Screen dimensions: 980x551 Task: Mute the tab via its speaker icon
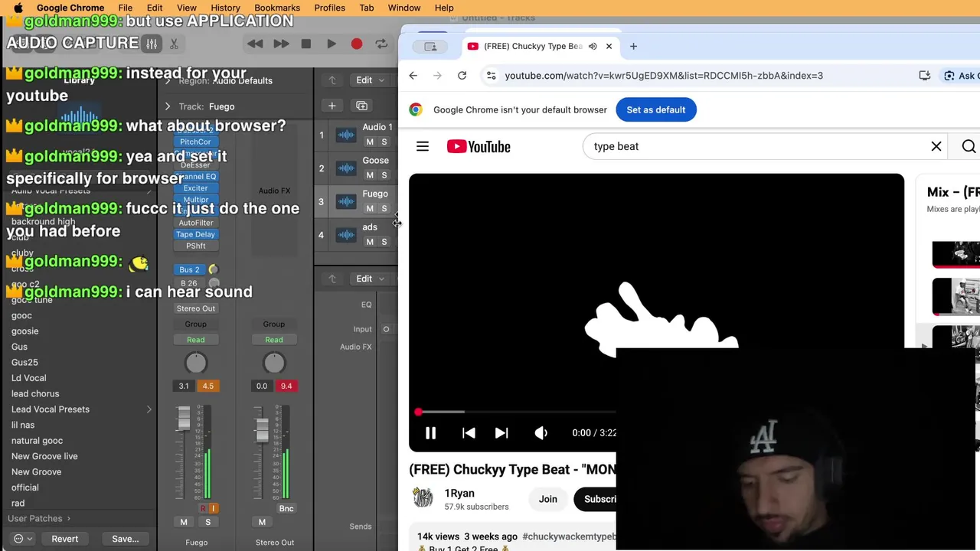593,46
